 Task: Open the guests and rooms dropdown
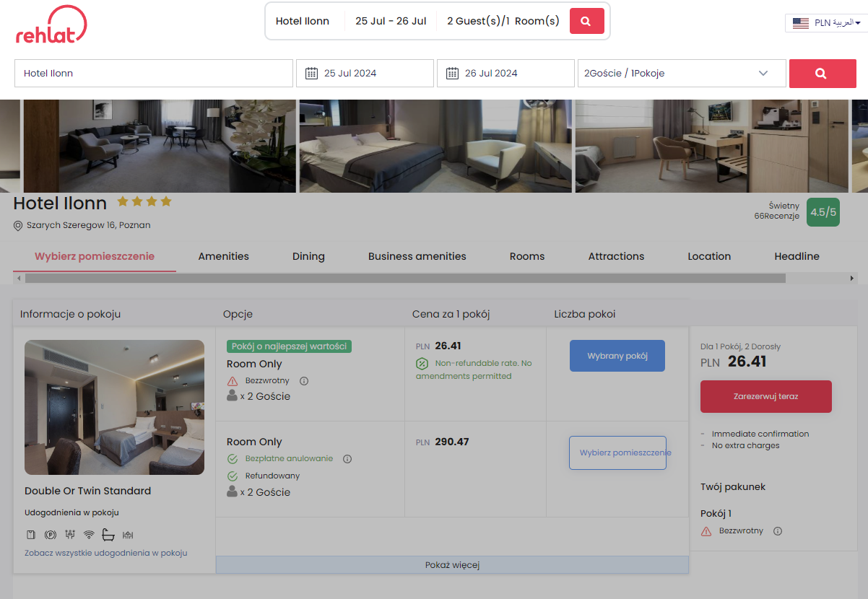682,74
